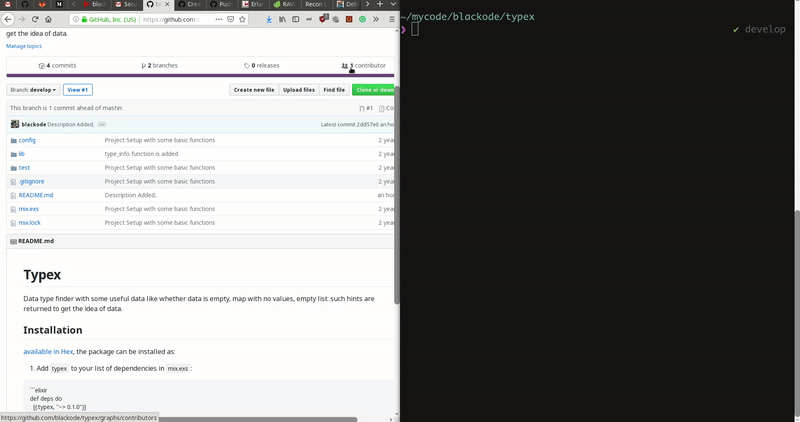Image resolution: width=800 pixels, height=422 pixels.
Task: Click the green circle extension icon
Action: tap(362, 19)
